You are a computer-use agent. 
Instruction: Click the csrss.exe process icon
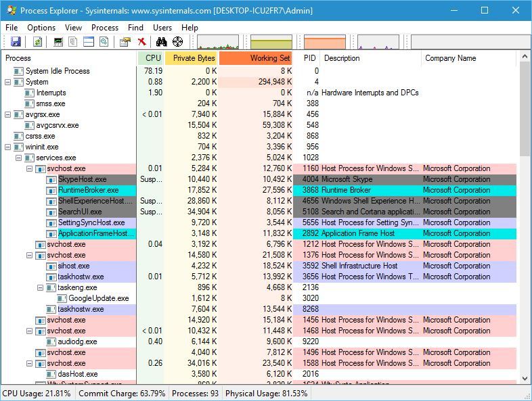18,137
